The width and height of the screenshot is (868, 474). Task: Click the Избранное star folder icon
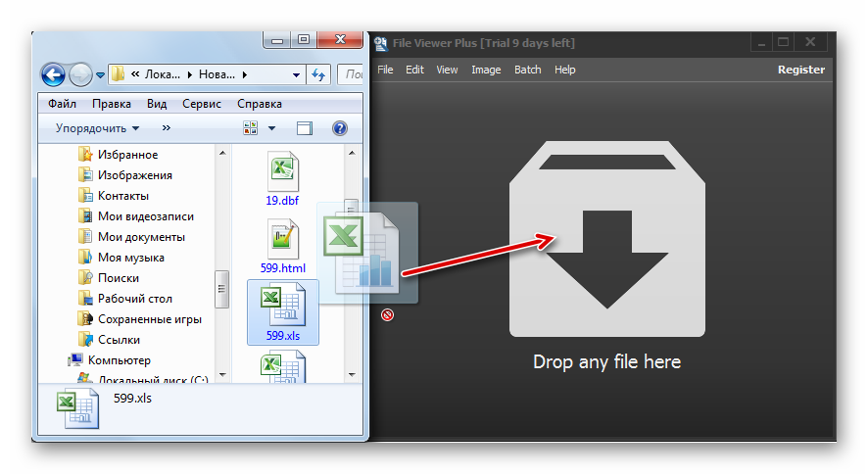tap(85, 155)
